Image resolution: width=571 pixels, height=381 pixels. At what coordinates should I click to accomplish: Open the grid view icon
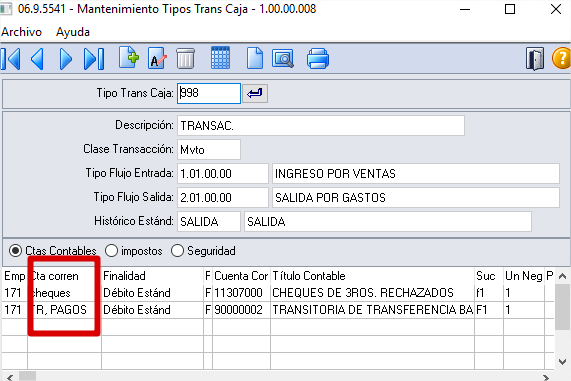point(220,58)
